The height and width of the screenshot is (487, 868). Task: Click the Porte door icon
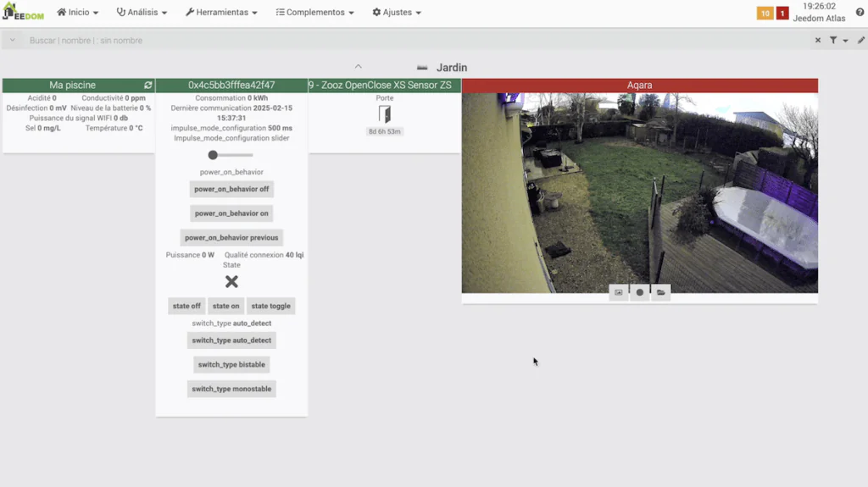point(385,114)
